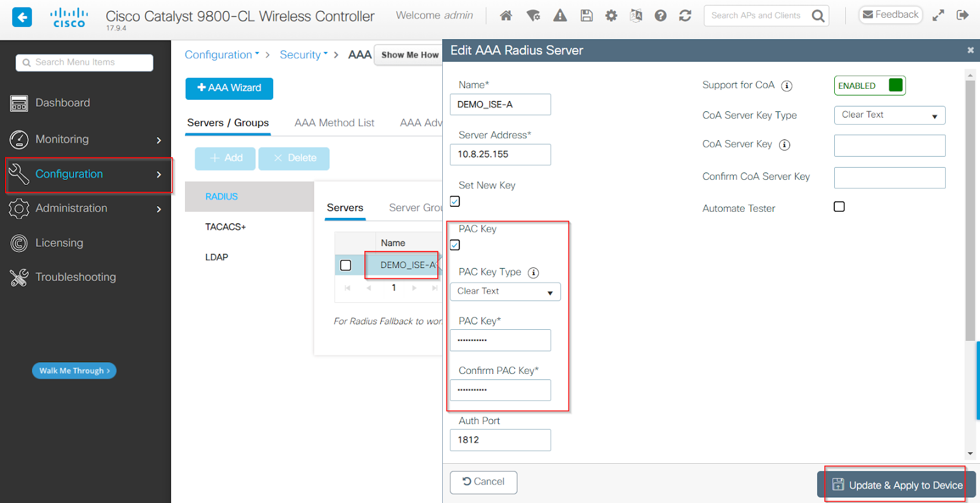Screen dimensions: 980x503
Task: Click the language translate icon
Action: (636, 16)
